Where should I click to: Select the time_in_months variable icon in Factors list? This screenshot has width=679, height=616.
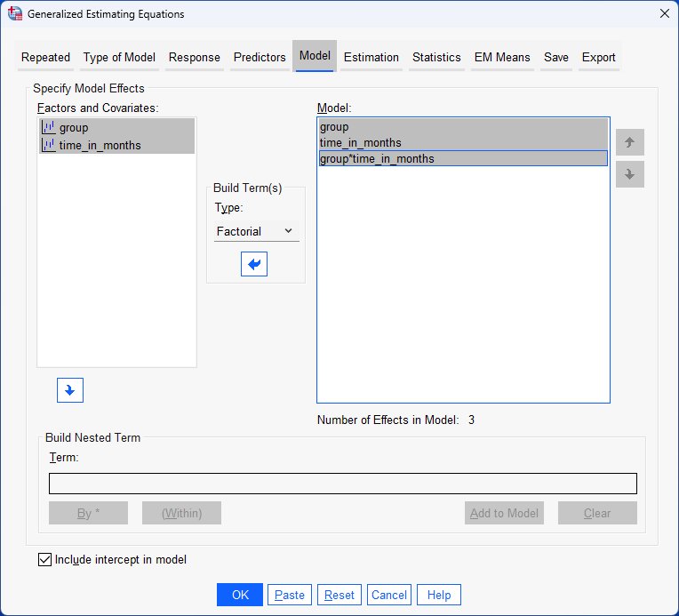tap(49, 145)
